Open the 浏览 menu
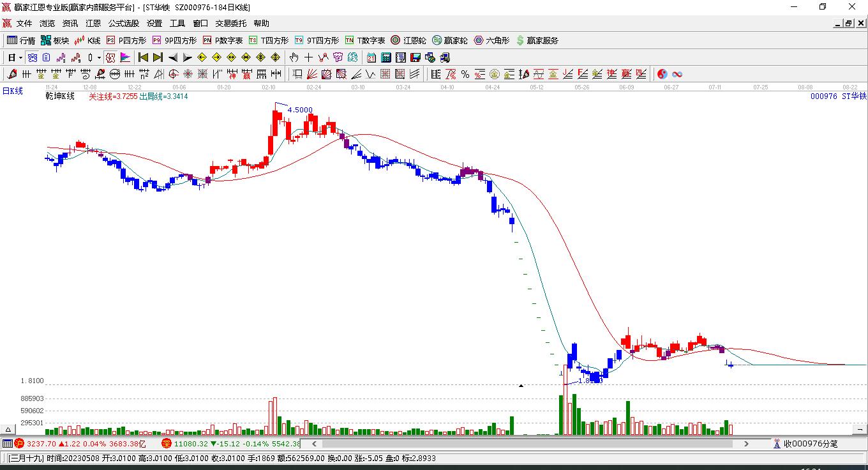Image resolution: width=868 pixels, height=470 pixels. 47,24
